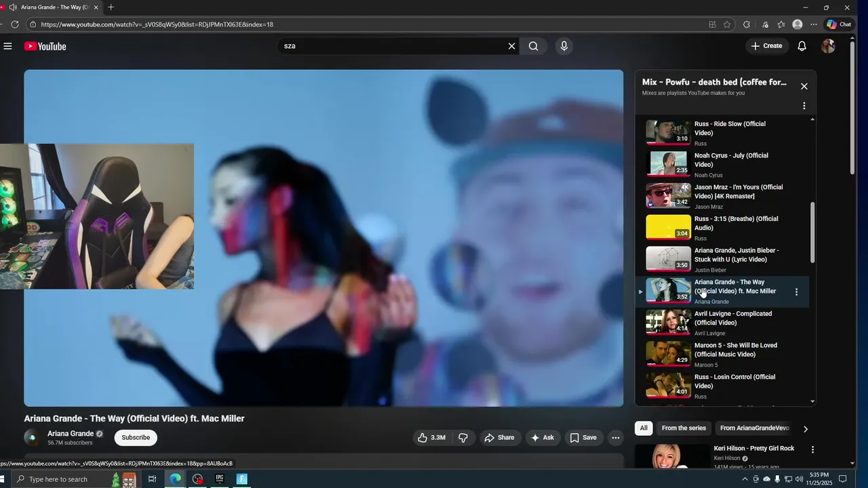Subscribe to Ariana Grande channel
This screenshot has height=488, width=868.
pyautogui.click(x=136, y=438)
